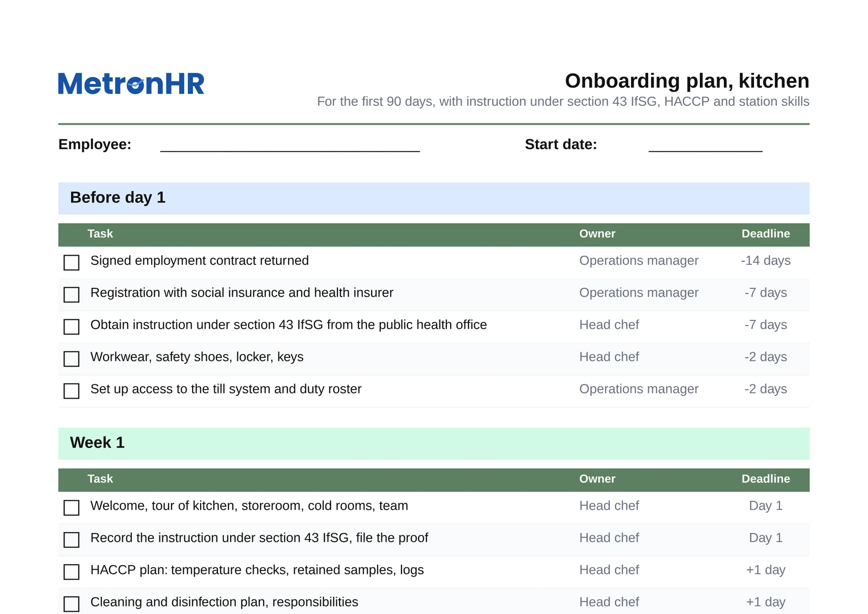This screenshot has height=614, width=868.
Task: Click Owner header in Before day 1 table
Action: tap(597, 234)
